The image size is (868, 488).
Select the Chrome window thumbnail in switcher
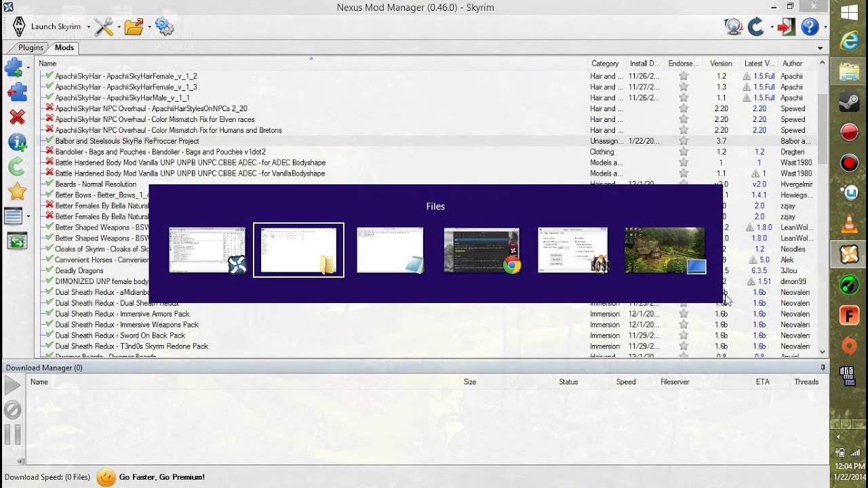click(x=481, y=250)
